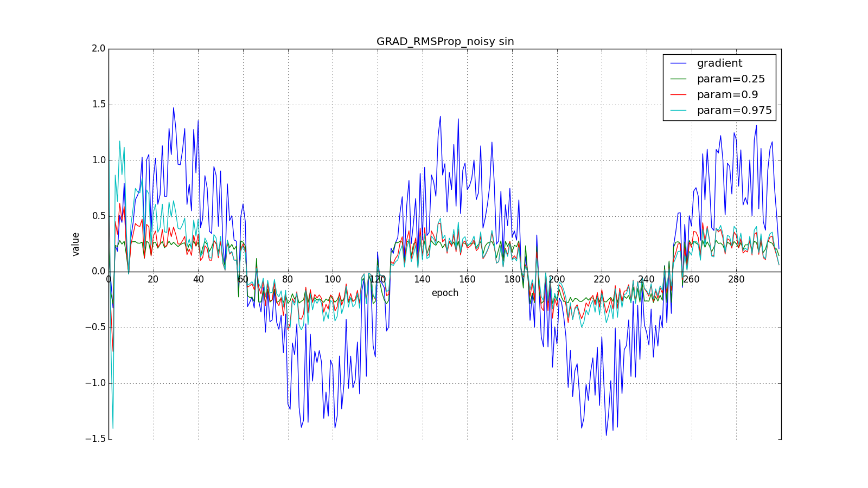Click the green line sample beside param=0.25

click(679, 79)
